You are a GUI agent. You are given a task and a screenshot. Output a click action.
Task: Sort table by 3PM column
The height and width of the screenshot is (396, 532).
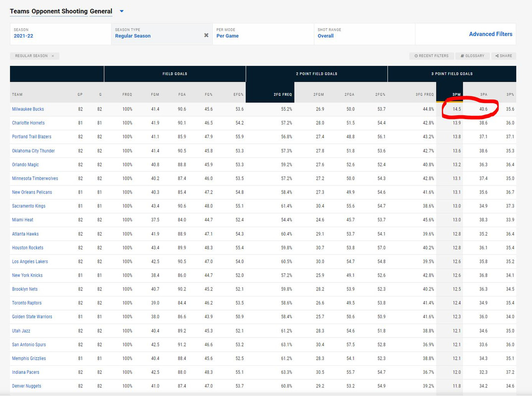[456, 95]
